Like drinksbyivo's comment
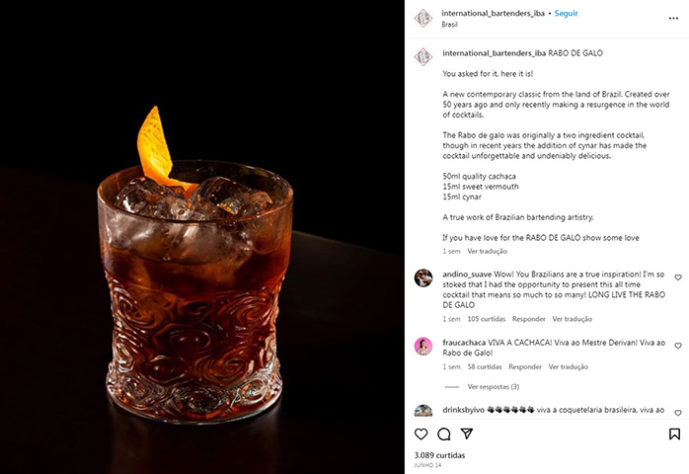 point(678,413)
